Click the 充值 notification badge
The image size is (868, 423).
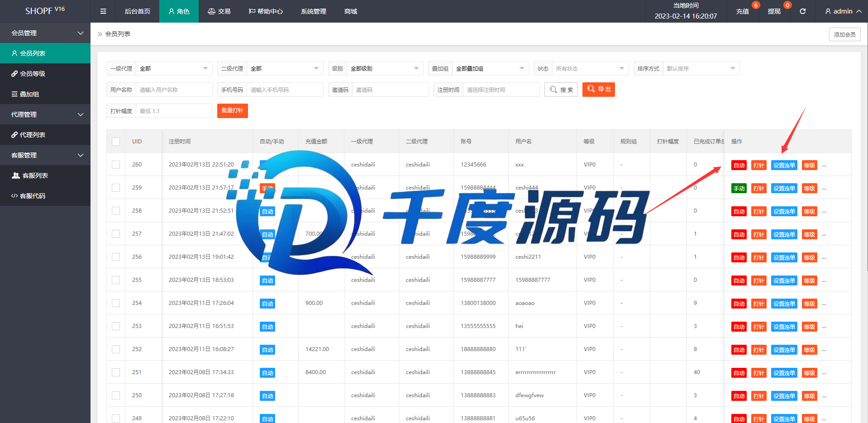click(755, 5)
